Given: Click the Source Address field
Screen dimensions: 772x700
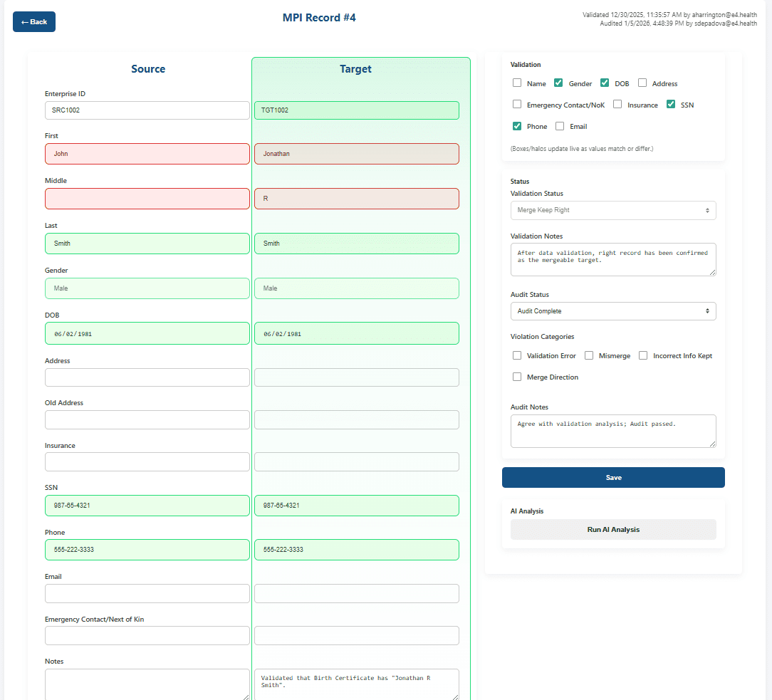Looking at the screenshot, I should click(147, 377).
